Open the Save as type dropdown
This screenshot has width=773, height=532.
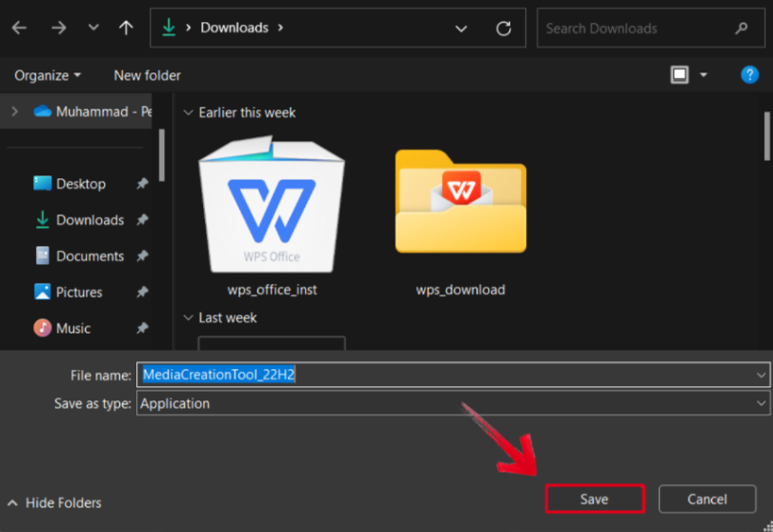[761, 403]
